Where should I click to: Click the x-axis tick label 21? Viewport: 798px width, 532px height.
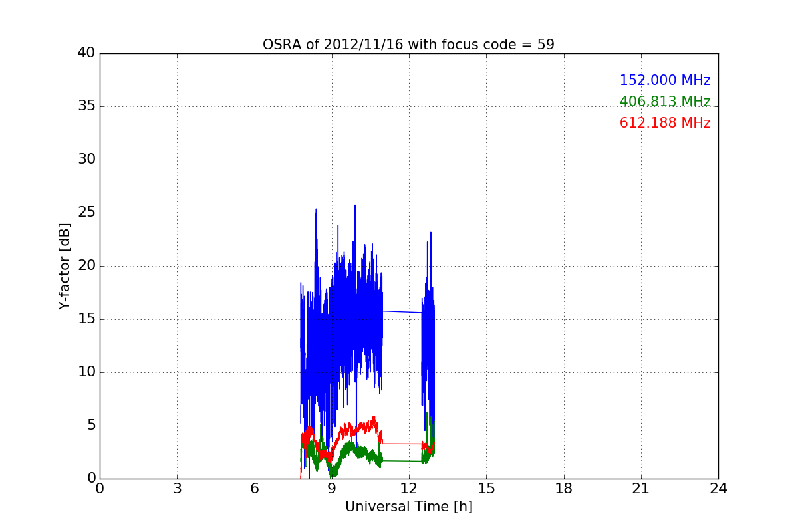point(641,489)
